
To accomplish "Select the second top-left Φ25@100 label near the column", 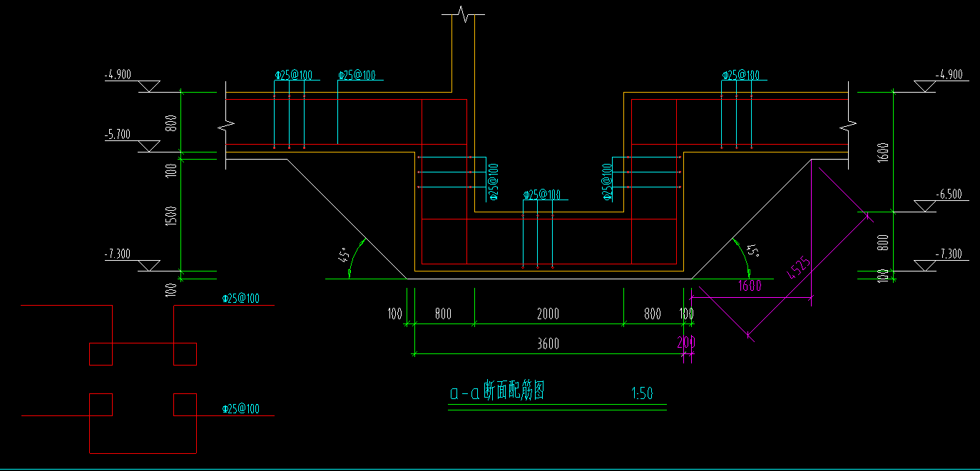I will [x=357, y=75].
